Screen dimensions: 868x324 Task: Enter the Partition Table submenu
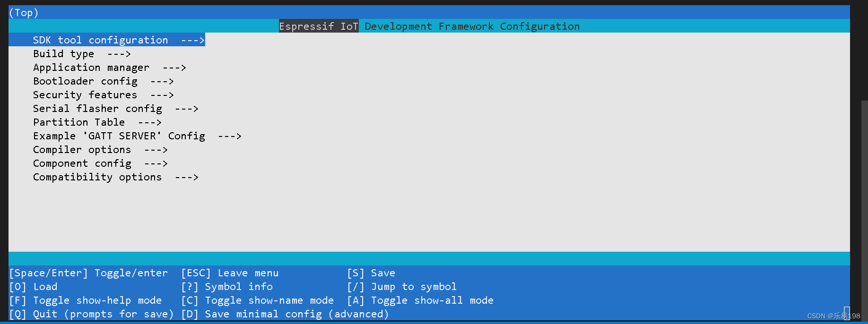pos(79,122)
